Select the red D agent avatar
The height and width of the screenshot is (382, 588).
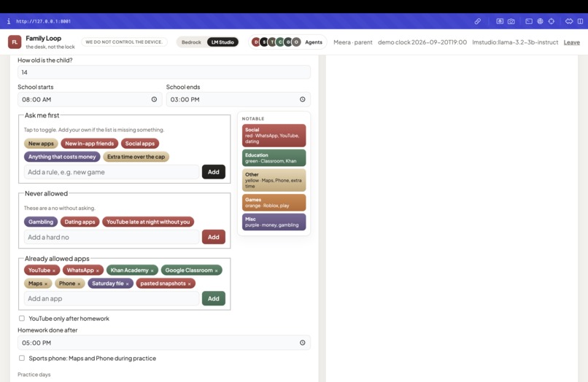pos(256,42)
